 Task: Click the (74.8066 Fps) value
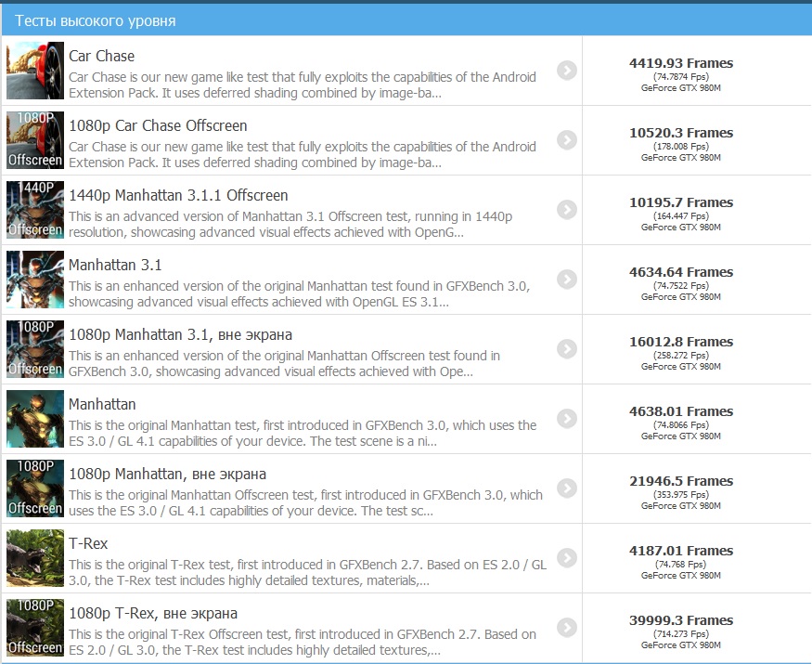[x=681, y=425]
